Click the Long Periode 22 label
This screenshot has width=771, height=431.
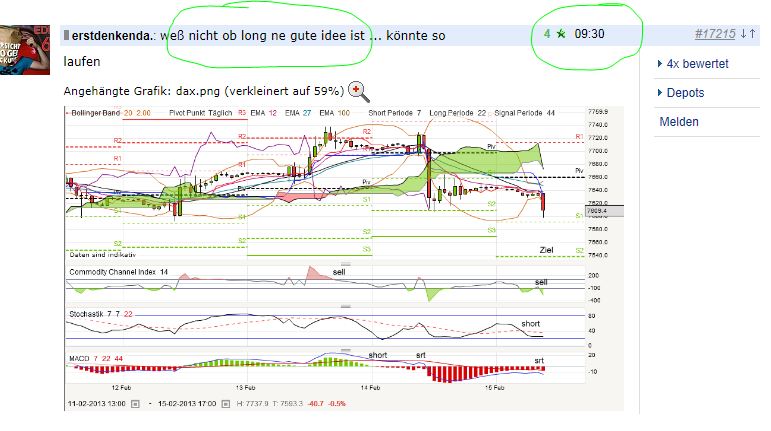[458, 113]
